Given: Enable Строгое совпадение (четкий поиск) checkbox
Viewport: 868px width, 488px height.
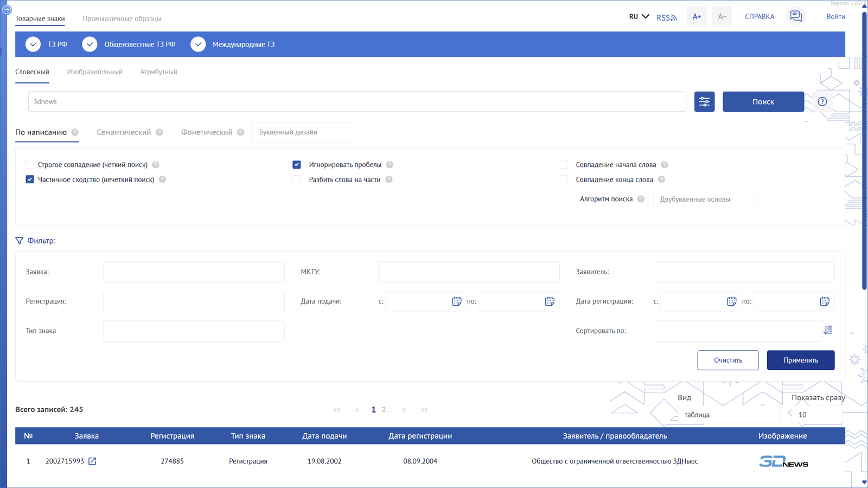Looking at the screenshot, I should 30,165.
